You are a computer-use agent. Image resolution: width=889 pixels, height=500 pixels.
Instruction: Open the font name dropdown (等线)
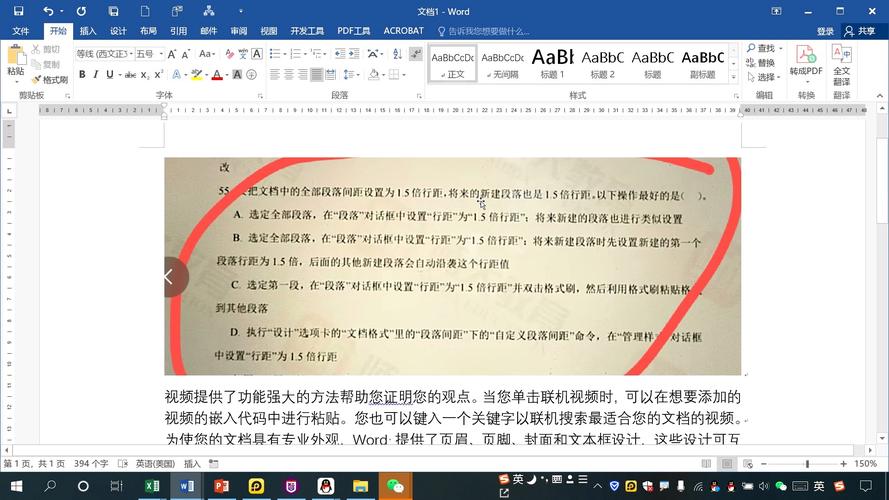tap(132, 54)
